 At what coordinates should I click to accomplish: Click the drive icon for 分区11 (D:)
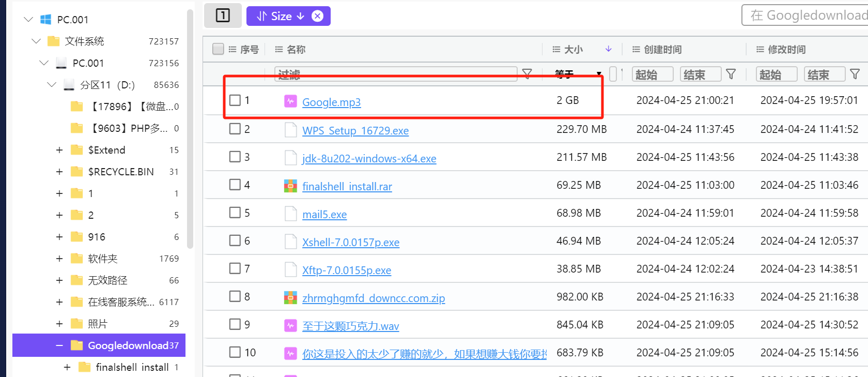[x=69, y=85]
